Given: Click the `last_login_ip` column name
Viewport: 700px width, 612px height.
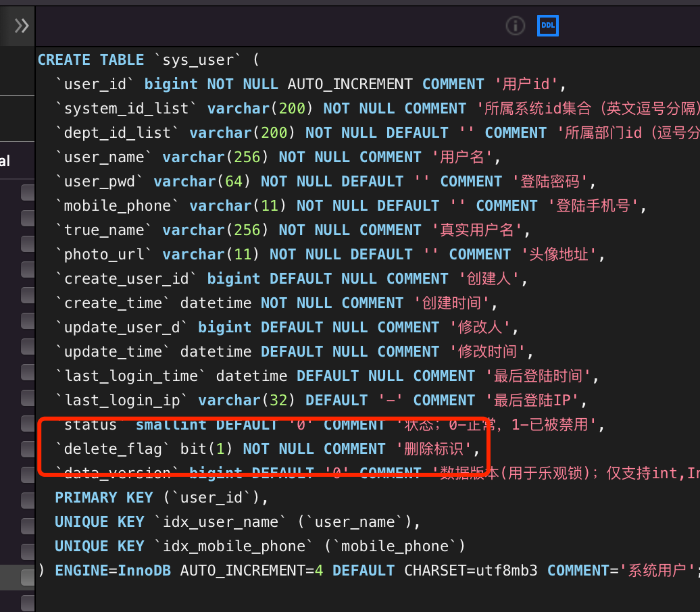Looking at the screenshot, I should click(x=122, y=400).
